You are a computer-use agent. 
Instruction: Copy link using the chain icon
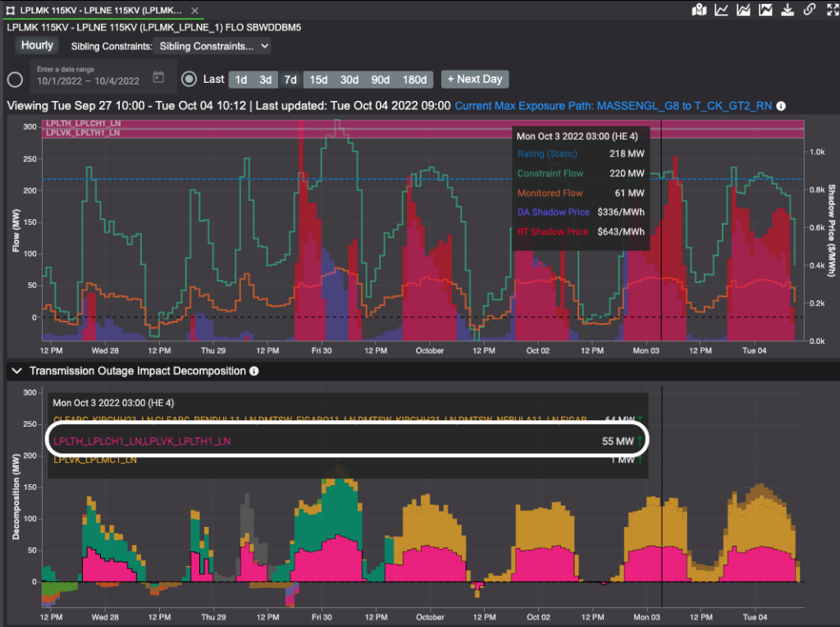click(x=809, y=10)
